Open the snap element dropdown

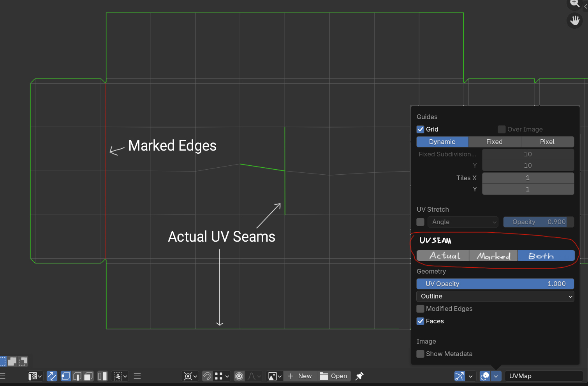pyautogui.click(x=222, y=376)
